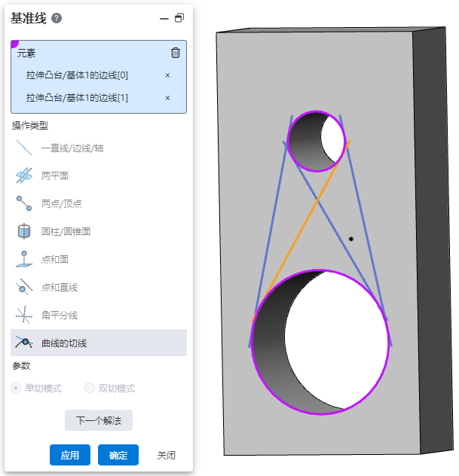
Task: Pick the 点和面 operation icon
Action: (x=24, y=259)
